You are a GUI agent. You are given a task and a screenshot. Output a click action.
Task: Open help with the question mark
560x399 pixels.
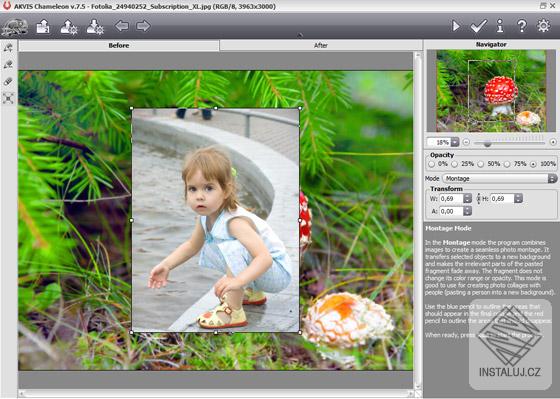point(522,26)
